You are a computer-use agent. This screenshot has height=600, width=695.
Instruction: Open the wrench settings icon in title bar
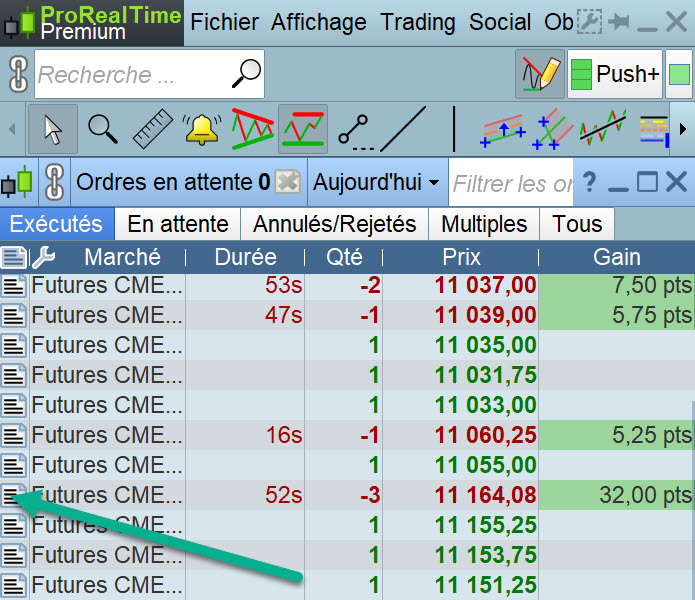tap(590, 22)
